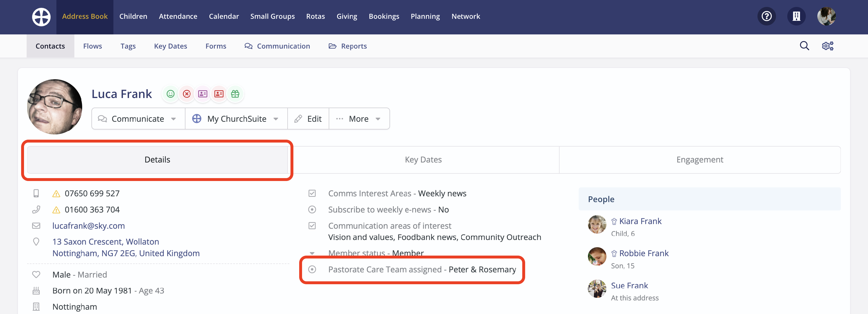Click the birthday cake icon
This screenshot has width=868, height=314.
[x=36, y=291]
